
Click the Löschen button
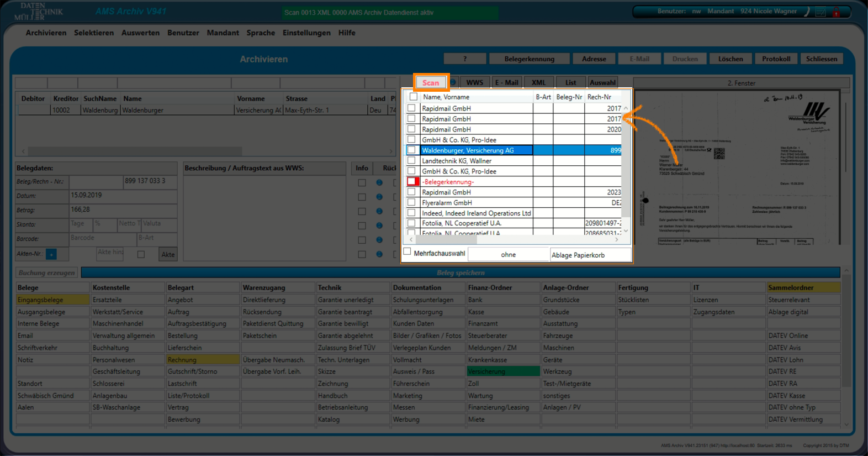(x=730, y=59)
